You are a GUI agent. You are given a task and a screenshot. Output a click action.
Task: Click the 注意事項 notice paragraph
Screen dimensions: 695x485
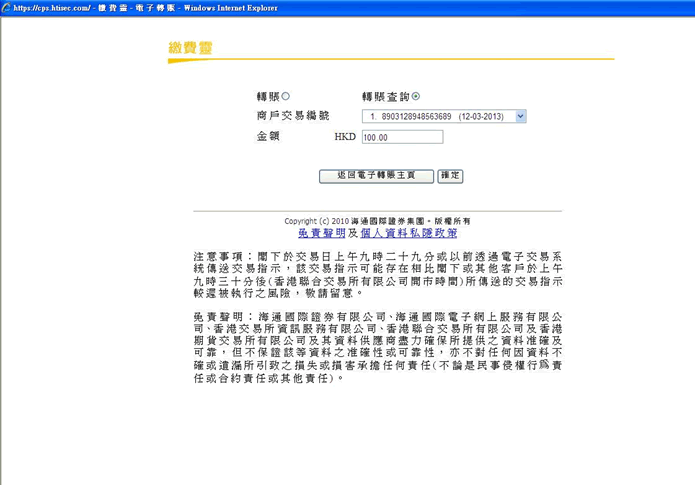378,275
